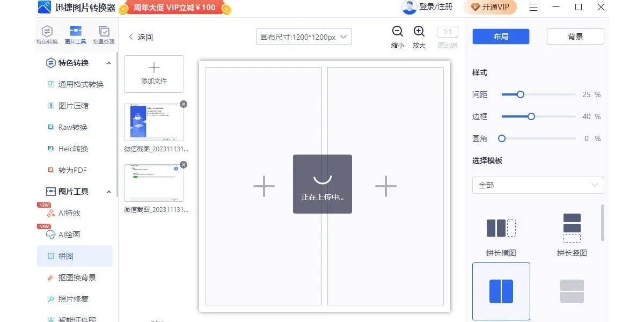Click the 添加文件 add file button
This screenshot has width=644, height=322.
click(154, 74)
